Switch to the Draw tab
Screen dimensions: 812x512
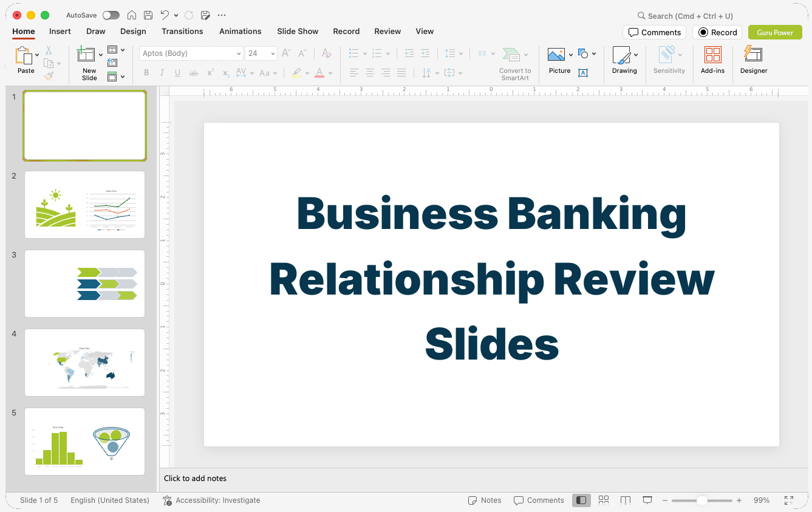click(x=96, y=31)
